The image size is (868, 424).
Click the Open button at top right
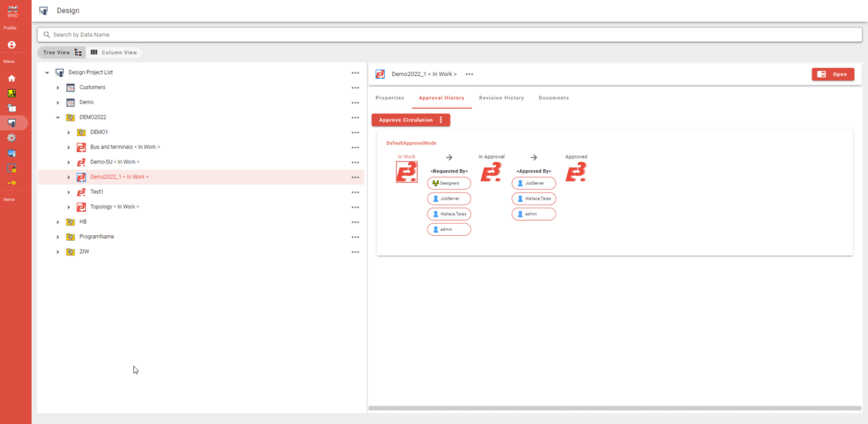(x=833, y=74)
